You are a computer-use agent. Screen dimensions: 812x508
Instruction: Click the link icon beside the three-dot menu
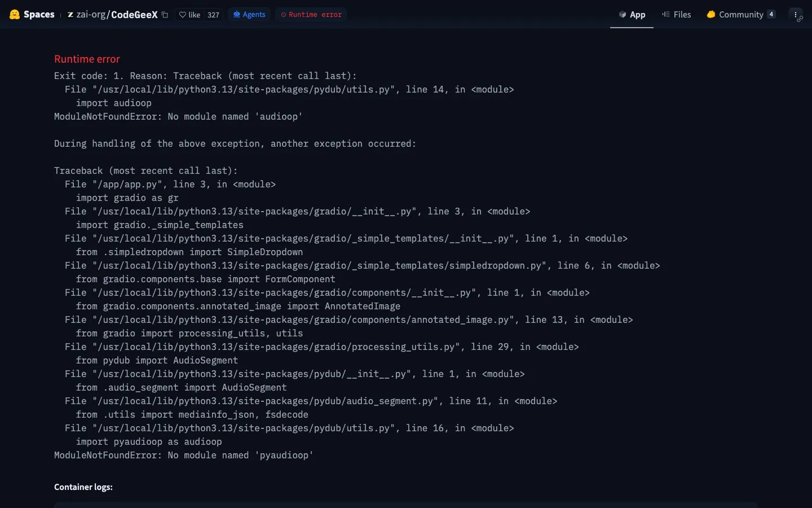pyautogui.click(x=800, y=19)
